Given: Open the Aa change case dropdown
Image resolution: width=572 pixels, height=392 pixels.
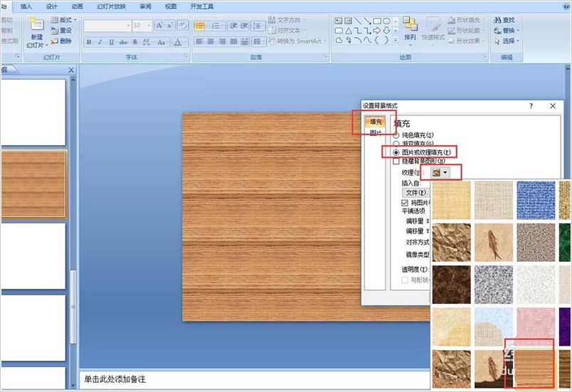Looking at the screenshot, I should point(162,42).
